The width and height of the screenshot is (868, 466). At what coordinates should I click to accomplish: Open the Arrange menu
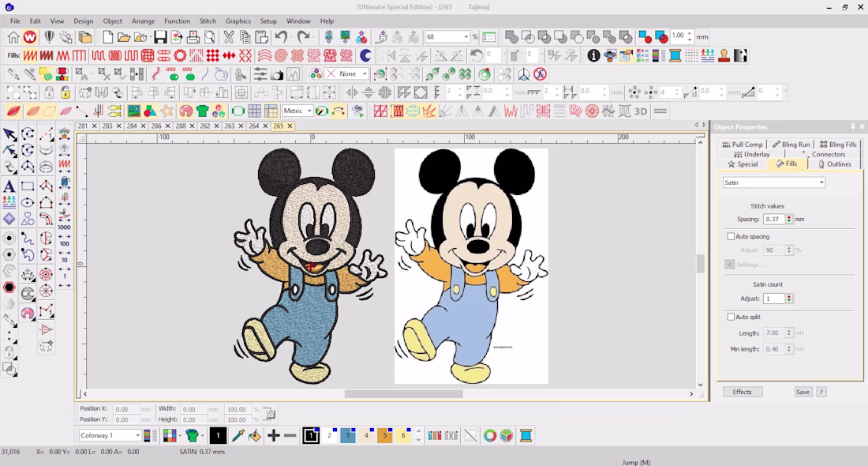coord(144,21)
